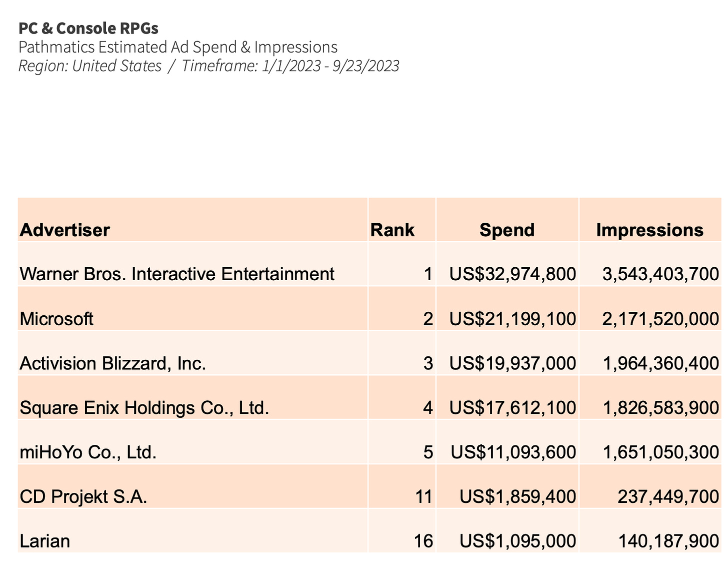Click the Rank column header
The width and height of the screenshot is (728, 568).
(392, 230)
